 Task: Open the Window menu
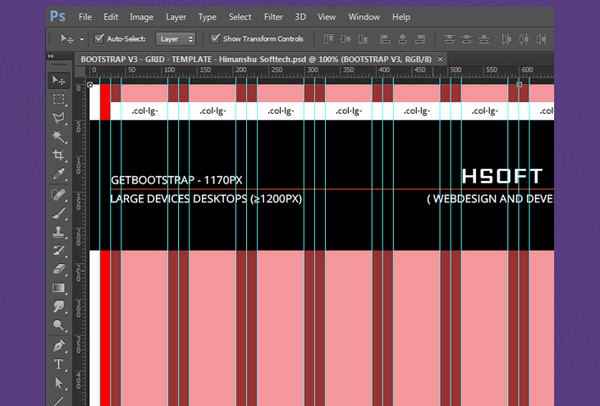pos(364,17)
